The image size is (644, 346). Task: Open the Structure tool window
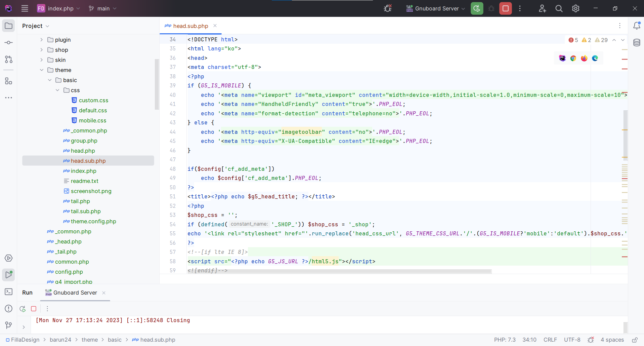(9, 81)
